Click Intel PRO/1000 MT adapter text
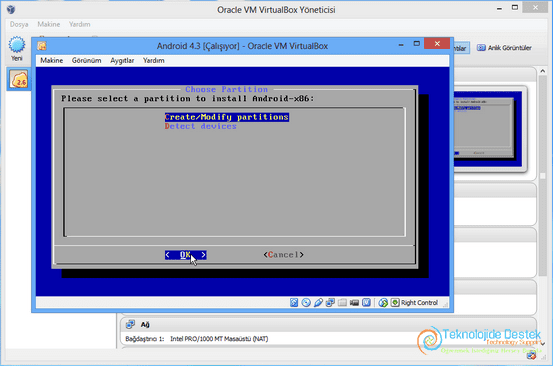Image resolution: width=553 pixels, height=366 pixels. coord(219,339)
